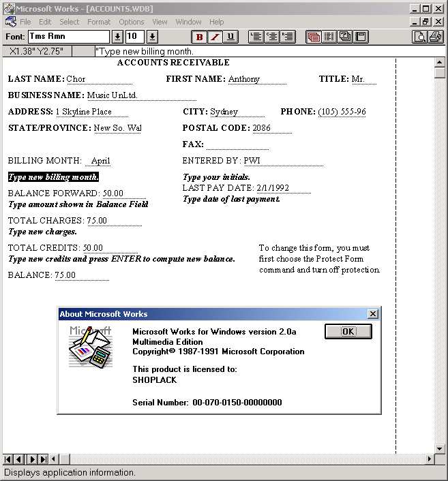Select the TITLE field value Mr.
The width and height of the screenshot is (448, 481).
tap(363, 79)
